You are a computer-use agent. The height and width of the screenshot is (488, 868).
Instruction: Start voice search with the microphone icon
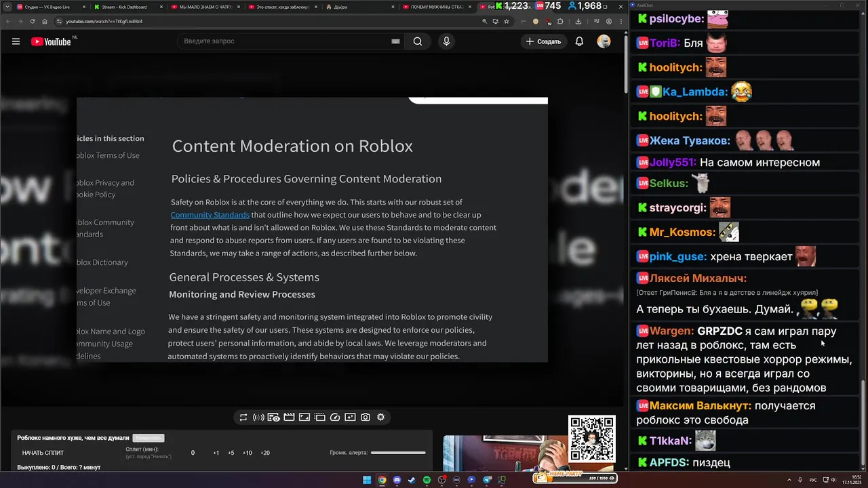[446, 41]
